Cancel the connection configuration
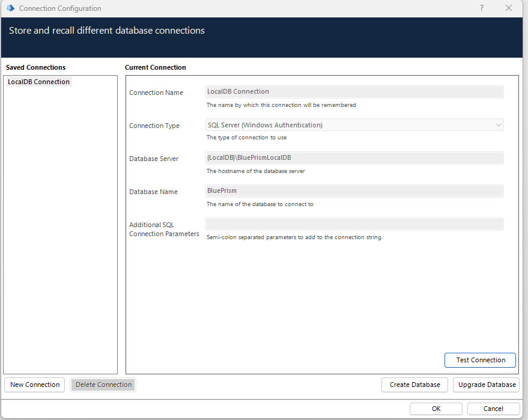This screenshot has width=528, height=420. (x=493, y=409)
